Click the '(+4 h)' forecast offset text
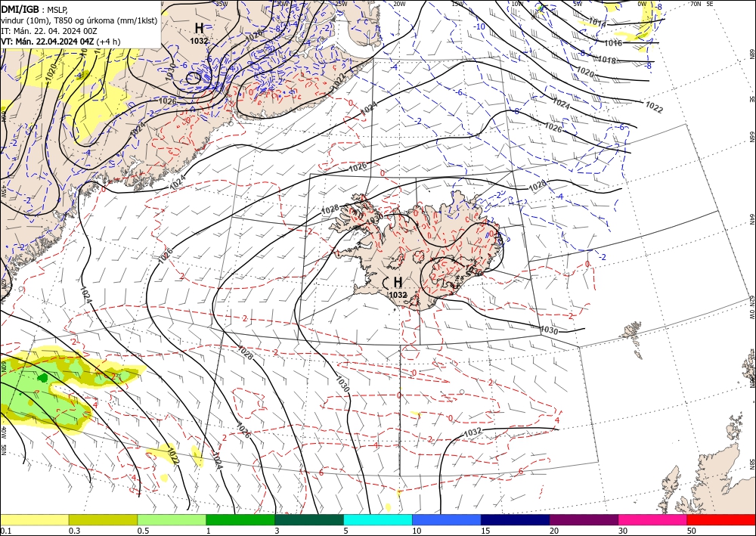Screen dimensions: 756x536 point(108,42)
